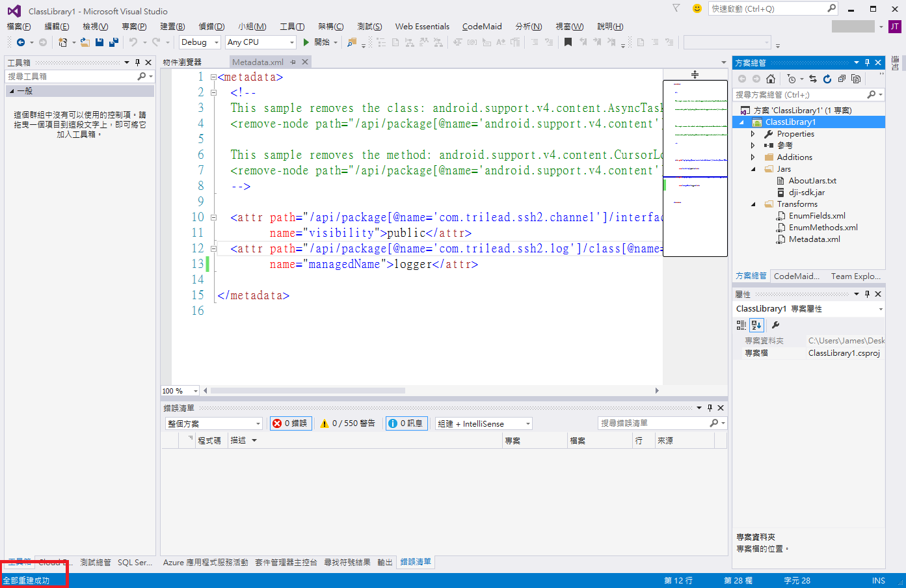Open the 組建 + IntelliSense dropdown
The height and width of the screenshot is (588, 906).
484,423
